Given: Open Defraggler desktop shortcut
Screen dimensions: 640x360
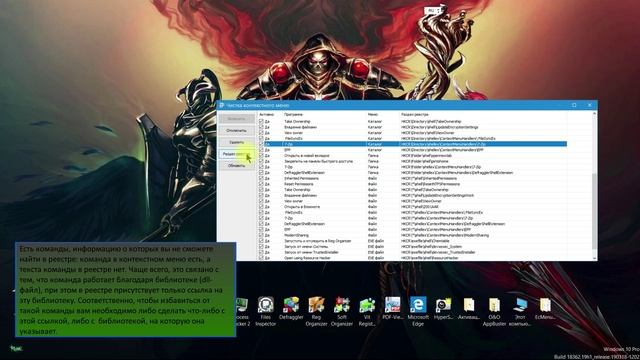Looking at the screenshot, I should pos(291,308).
